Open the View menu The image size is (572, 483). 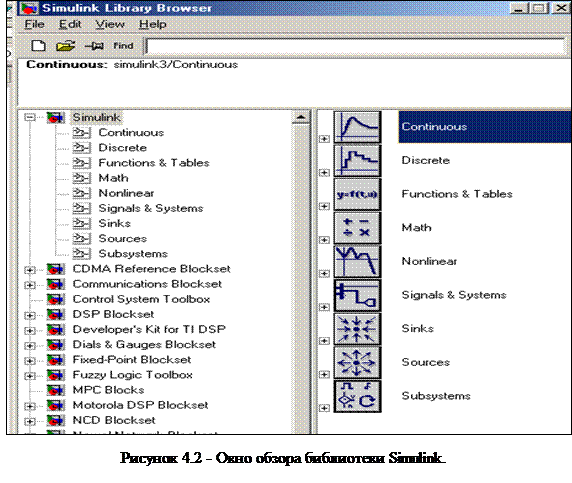pos(110,24)
